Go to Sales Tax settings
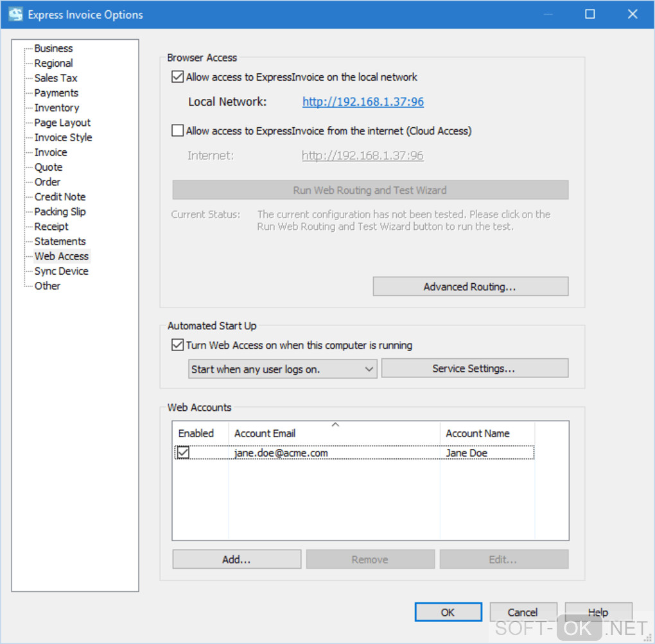 point(56,78)
